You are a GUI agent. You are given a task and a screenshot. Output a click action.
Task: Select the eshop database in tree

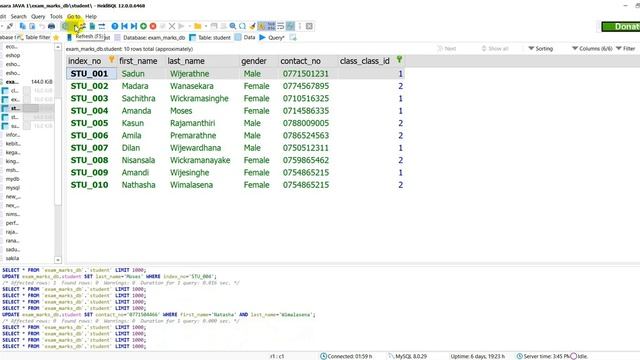(13, 55)
